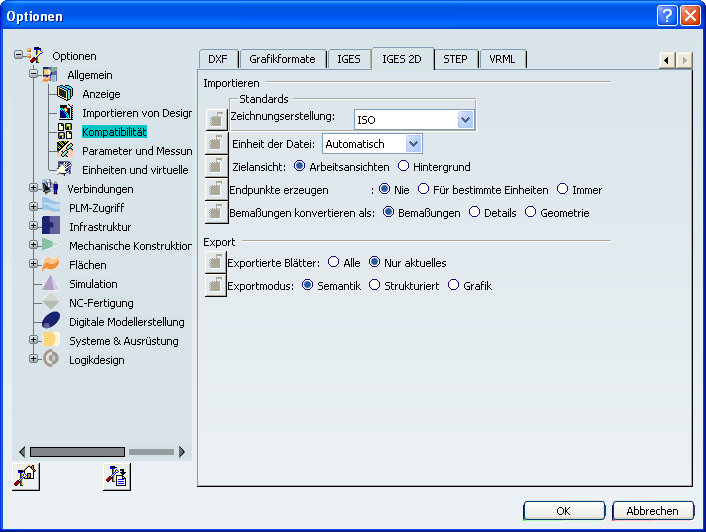
Task: Click the reset options icon bottom-left
Action: point(25,477)
